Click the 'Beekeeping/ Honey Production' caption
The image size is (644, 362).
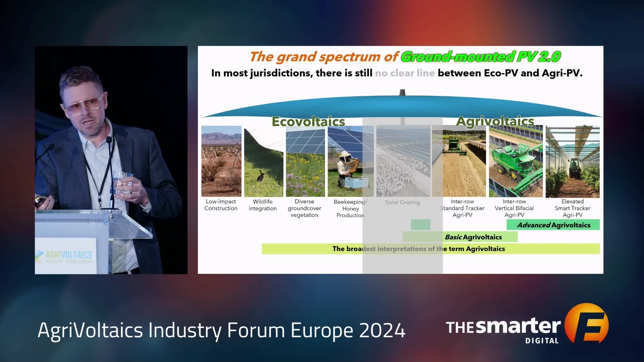click(351, 208)
